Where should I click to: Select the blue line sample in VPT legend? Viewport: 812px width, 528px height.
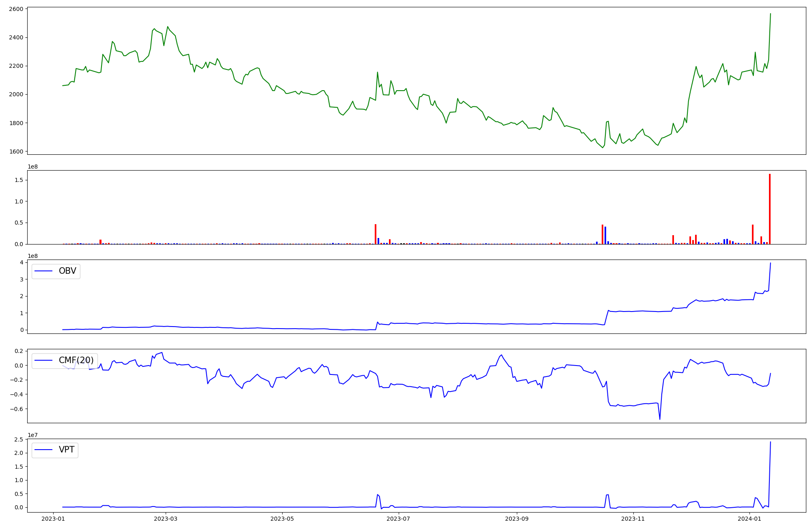coord(44,450)
